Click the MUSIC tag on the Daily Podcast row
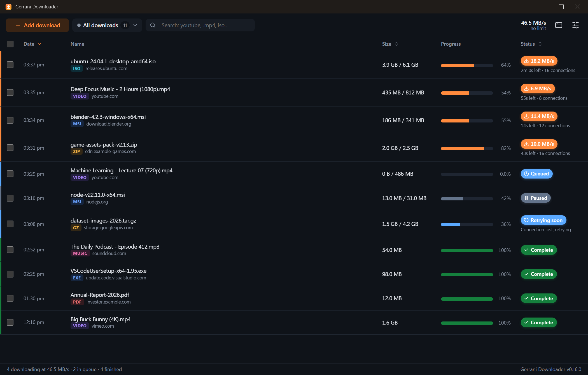Viewport: 588px width, 375px height. (x=80, y=253)
